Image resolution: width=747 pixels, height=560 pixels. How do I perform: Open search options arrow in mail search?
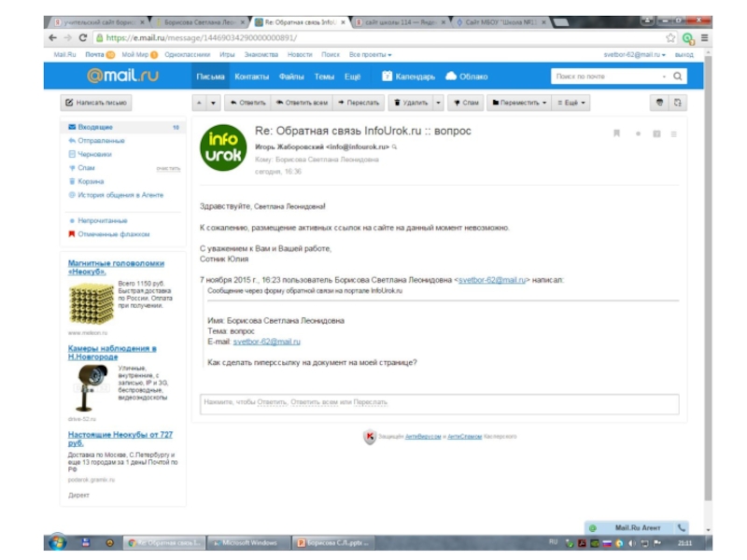(x=664, y=77)
